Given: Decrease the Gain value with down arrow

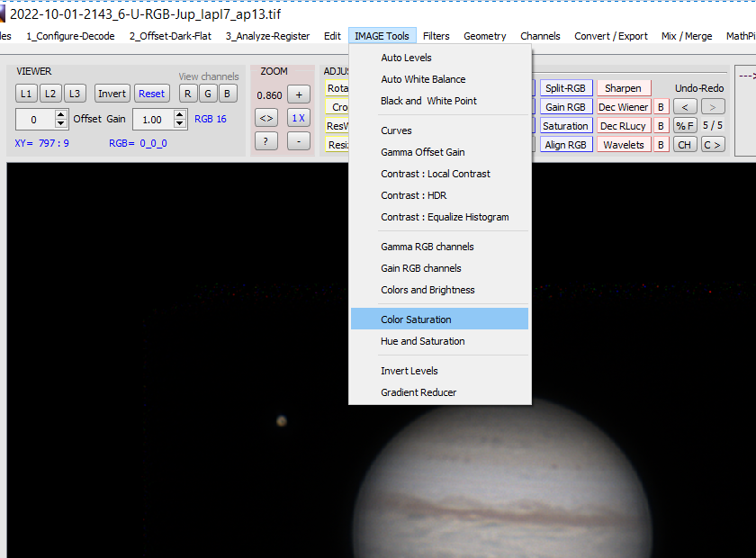Looking at the screenshot, I should pos(179,123).
